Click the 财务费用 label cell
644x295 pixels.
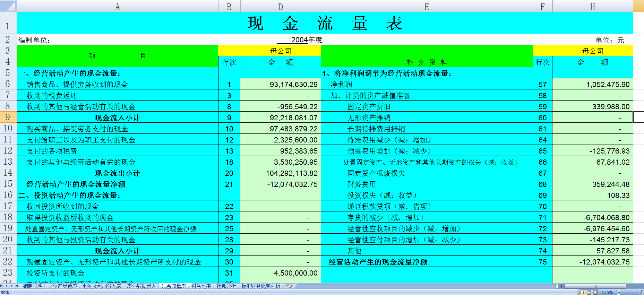tap(427, 184)
